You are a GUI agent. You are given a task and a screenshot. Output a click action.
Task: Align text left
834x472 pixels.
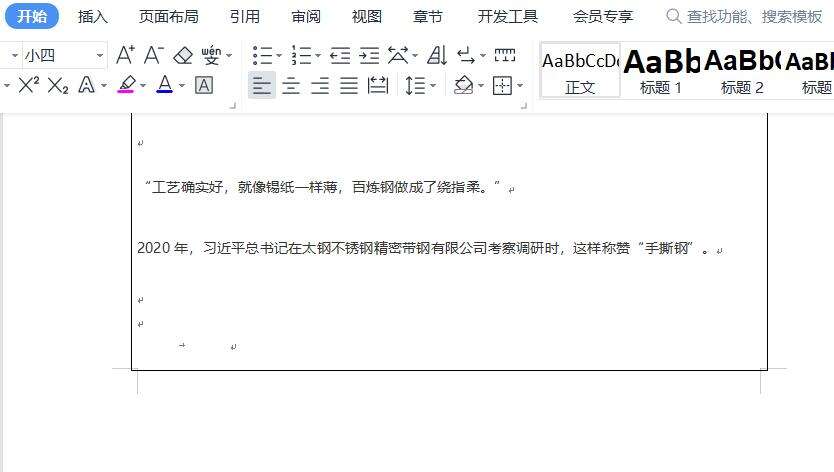point(262,85)
